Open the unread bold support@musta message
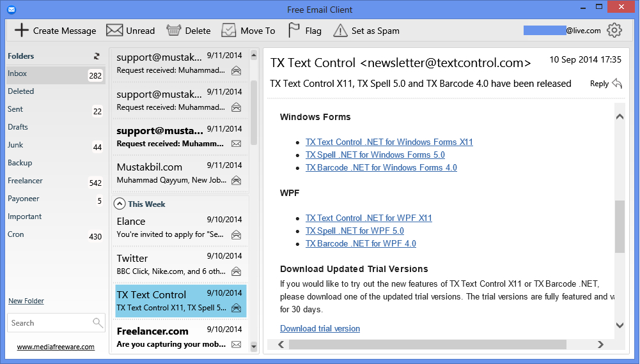 pyautogui.click(x=180, y=137)
